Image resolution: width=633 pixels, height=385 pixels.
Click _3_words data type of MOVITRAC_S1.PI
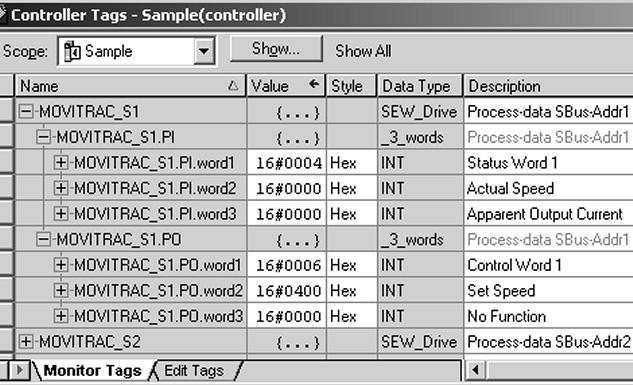(x=412, y=137)
